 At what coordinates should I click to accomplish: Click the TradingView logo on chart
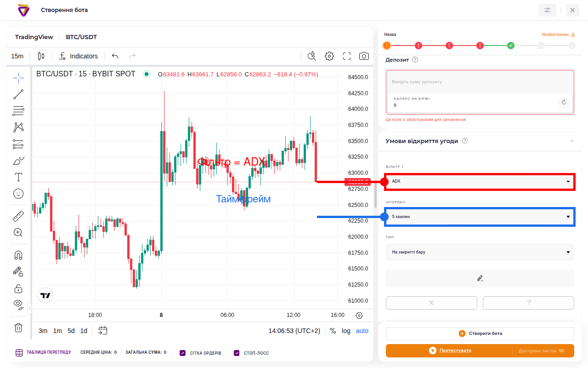(45, 295)
